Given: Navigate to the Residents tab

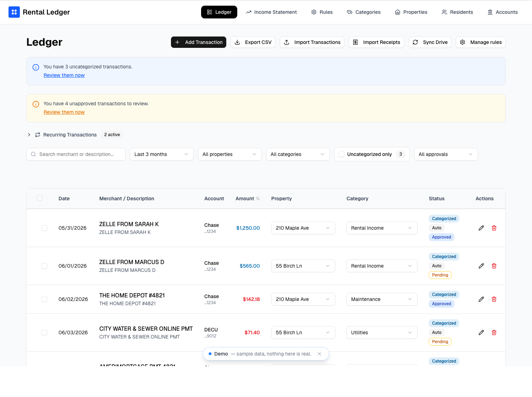Looking at the screenshot, I should point(457,12).
